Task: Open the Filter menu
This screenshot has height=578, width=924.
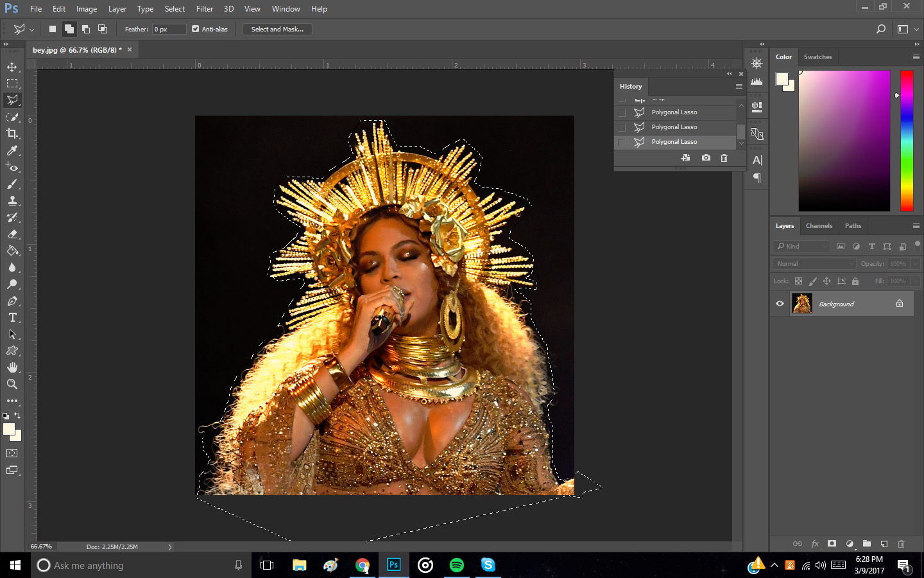Action: click(205, 9)
